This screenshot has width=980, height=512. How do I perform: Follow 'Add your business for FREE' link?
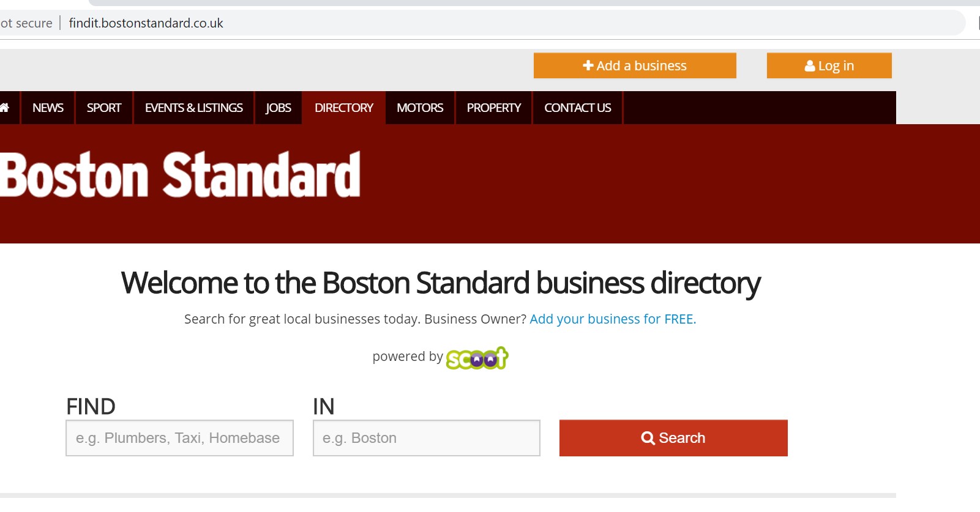point(613,319)
